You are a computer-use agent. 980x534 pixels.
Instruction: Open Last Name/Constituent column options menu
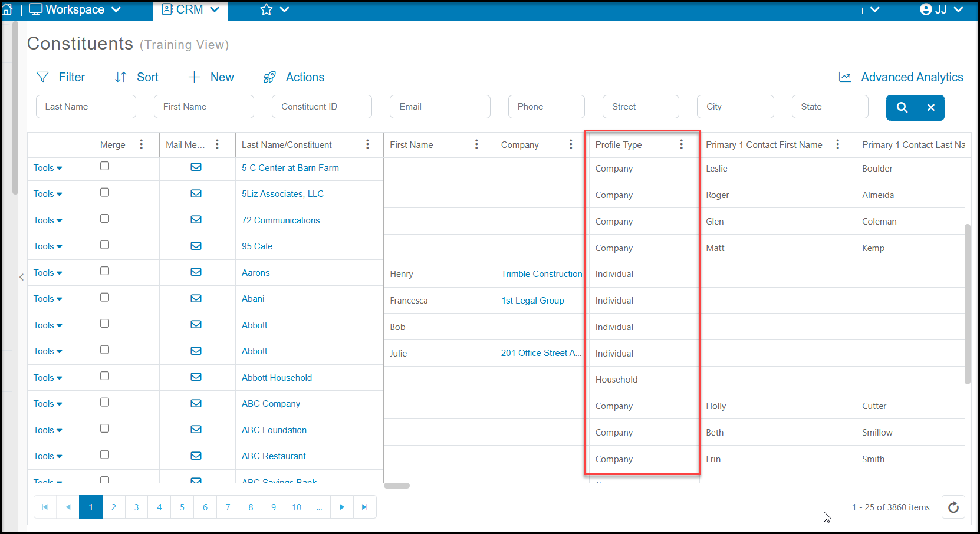[x=367, y=144]
